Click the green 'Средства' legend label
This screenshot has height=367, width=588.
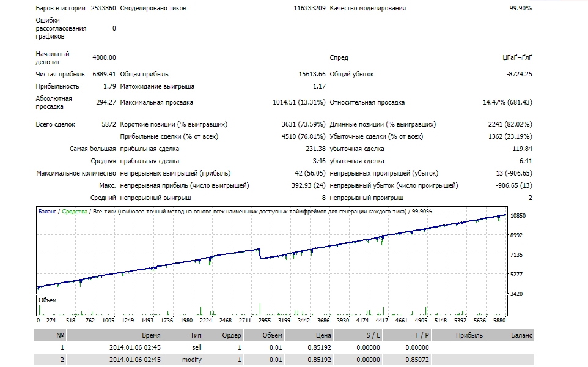(x=74, y=212)
